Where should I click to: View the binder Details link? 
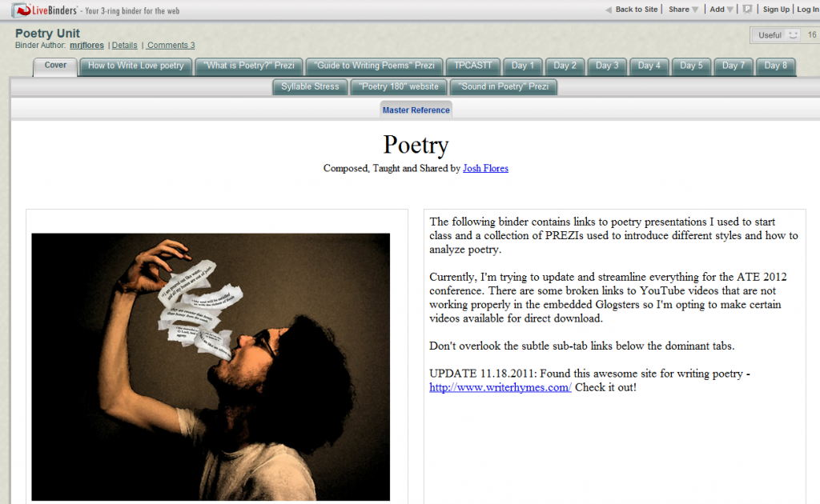tap(124, 46)
